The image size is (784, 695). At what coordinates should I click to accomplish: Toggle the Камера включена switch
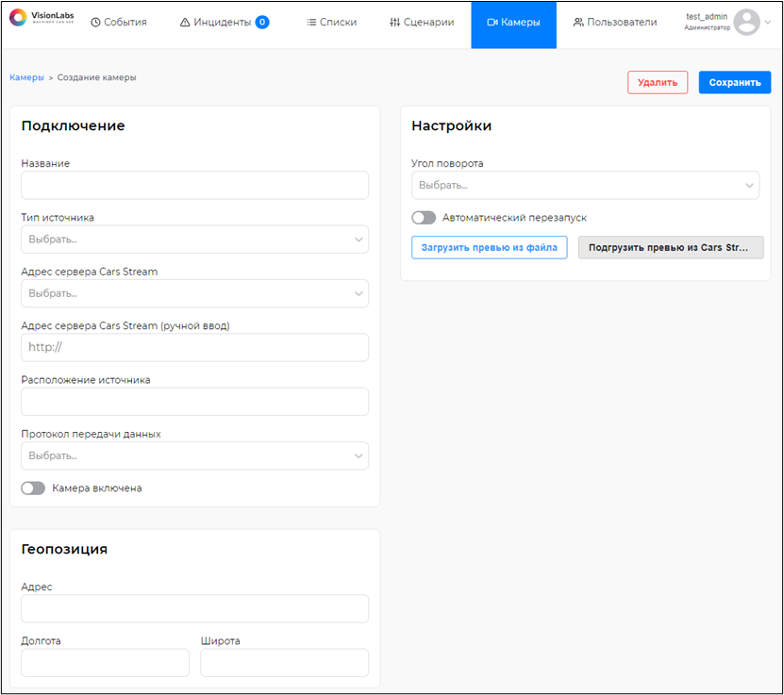33,488
